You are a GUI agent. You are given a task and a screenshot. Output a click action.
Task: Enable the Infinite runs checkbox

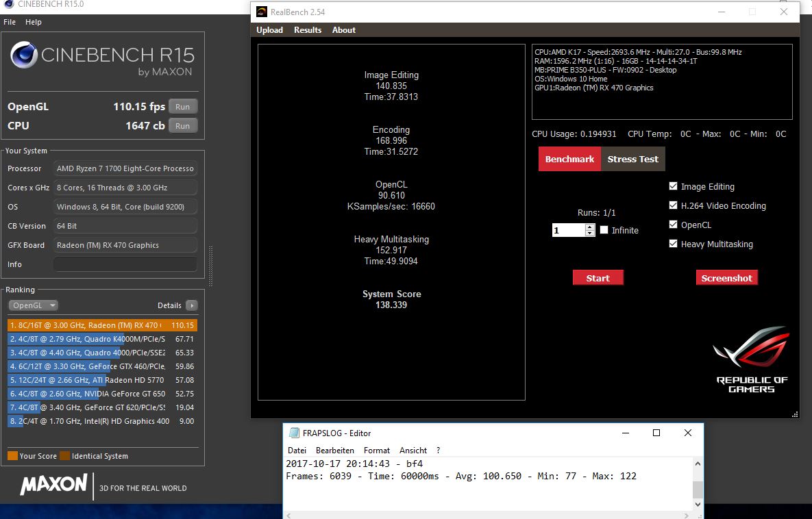(604, 230)
